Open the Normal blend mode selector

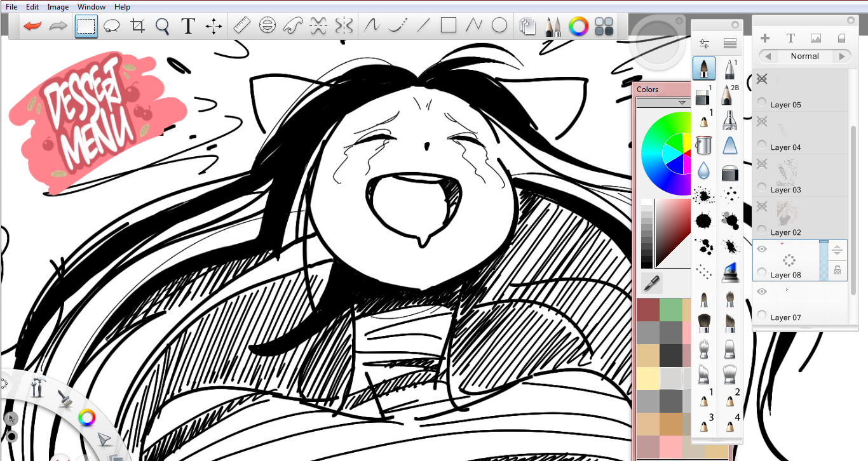click(805, 56)
